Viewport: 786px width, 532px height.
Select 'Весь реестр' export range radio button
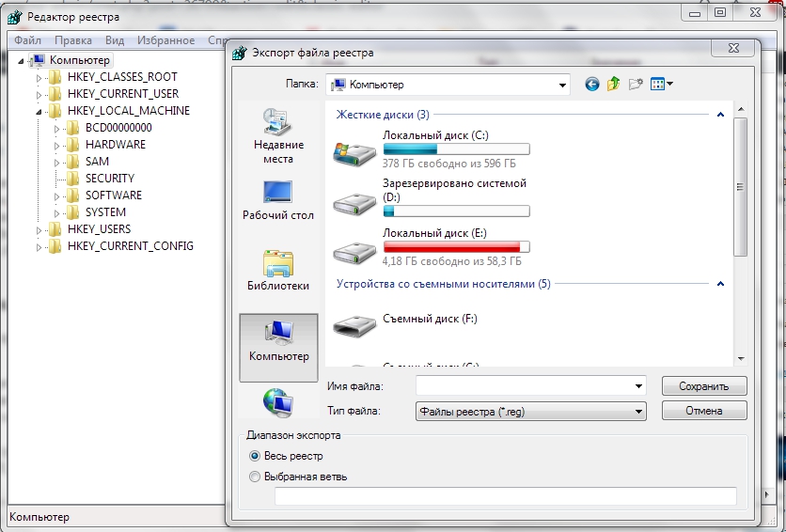[255, 456]
